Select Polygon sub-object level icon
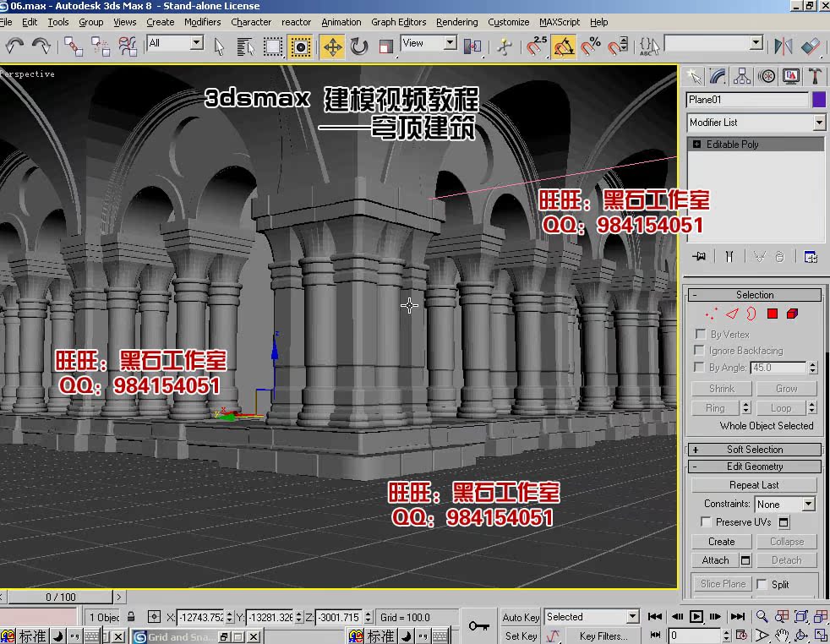 point(772,314)
